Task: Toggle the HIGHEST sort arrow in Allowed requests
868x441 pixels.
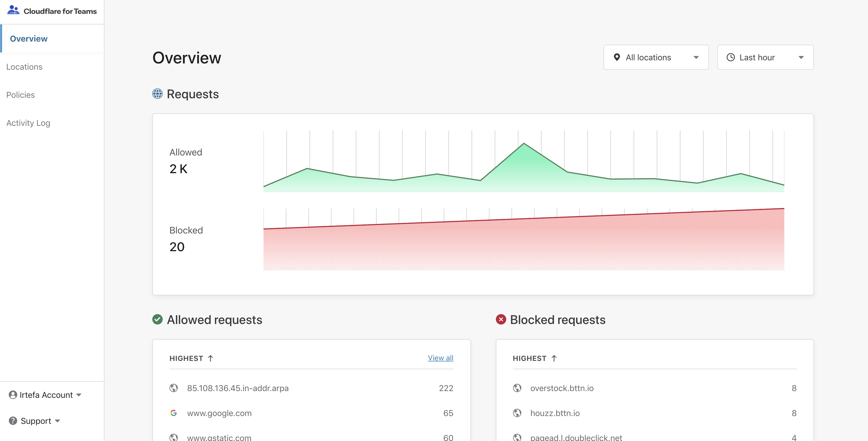Action: pos(211,358)
